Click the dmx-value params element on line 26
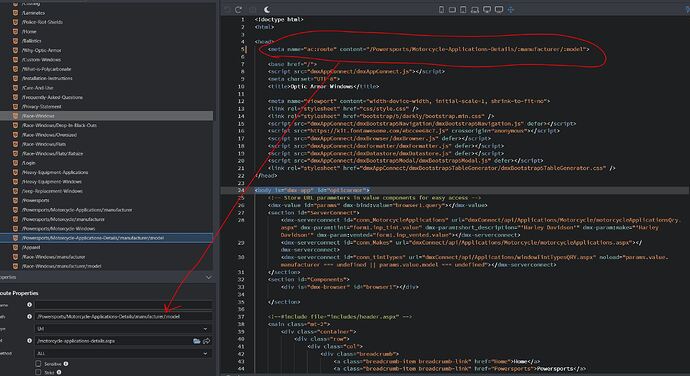Screen dimensions: 690x376 (x=378, y=205)
